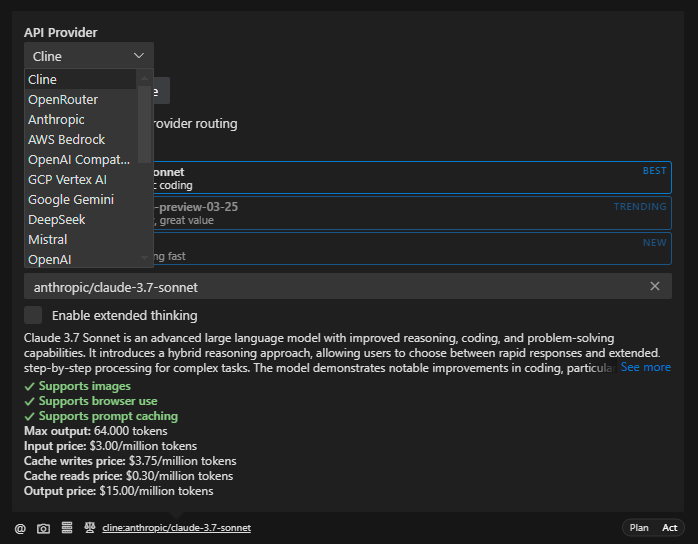Viewport: 698px width, 544px height.
Task: Pick GCP Vertex AI provider
Action: 81,179
